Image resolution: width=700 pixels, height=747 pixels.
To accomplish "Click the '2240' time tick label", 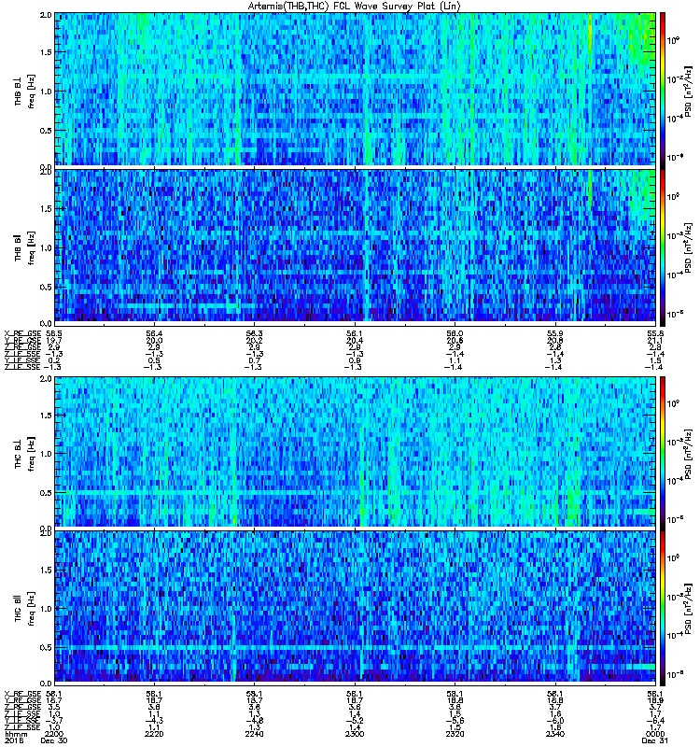I will pos(254,734).
